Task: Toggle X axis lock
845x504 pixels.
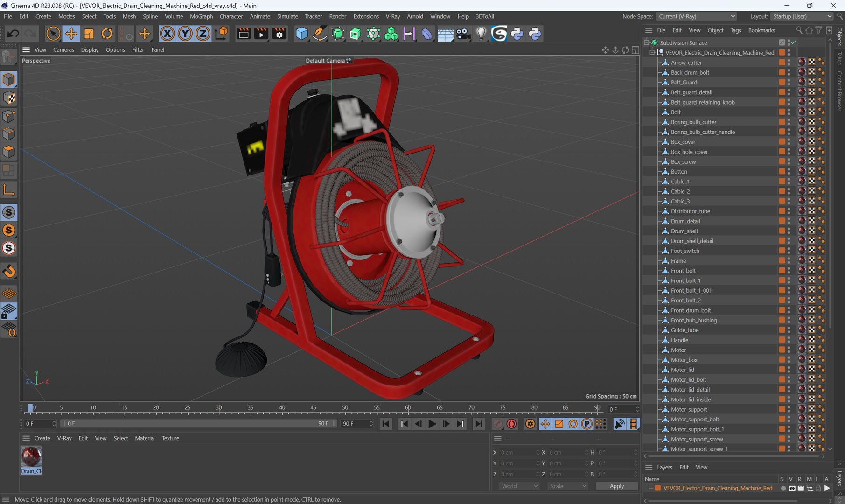Action: pos(167,34)
